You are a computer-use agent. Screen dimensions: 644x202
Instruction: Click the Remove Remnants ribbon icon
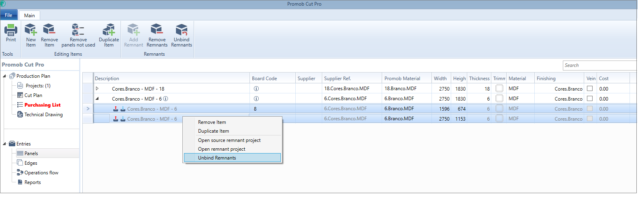[157, 30]
